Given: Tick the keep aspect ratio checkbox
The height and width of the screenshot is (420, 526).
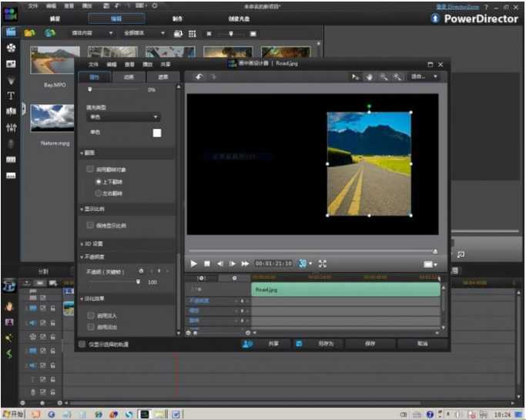Looking at the screenshot, I should coord(91,226).
